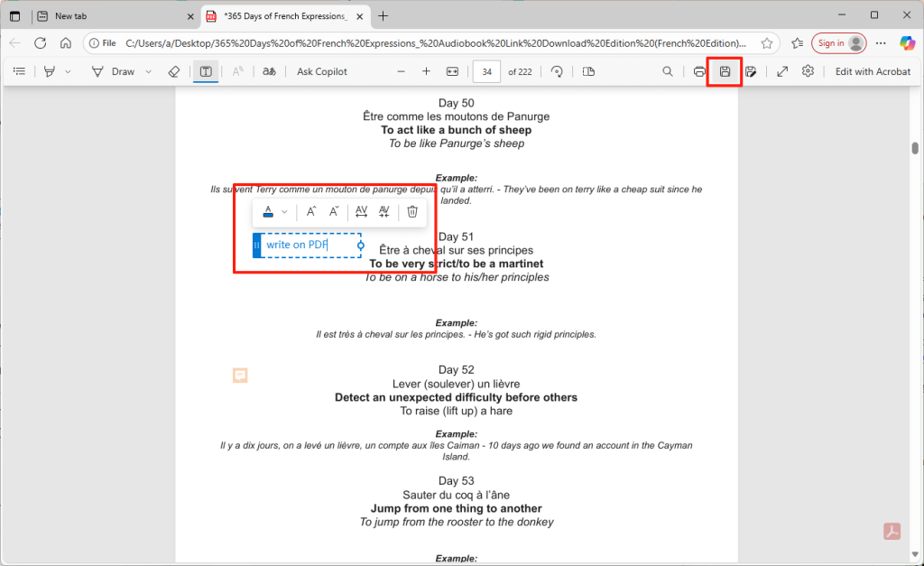Image resolution: width=924 pixels, height=566 pixels.
Task: Toggle two-page view layout
Action: [588, 71]
